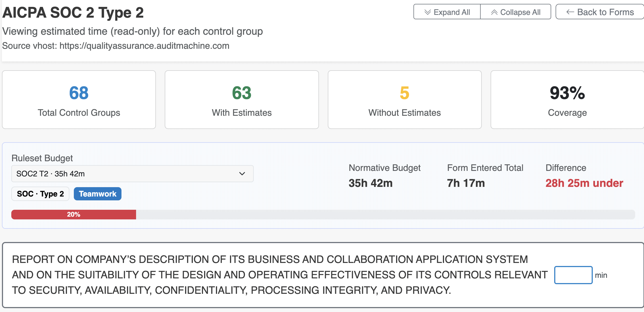Select the 93% Coverage card

pos(567,99)
